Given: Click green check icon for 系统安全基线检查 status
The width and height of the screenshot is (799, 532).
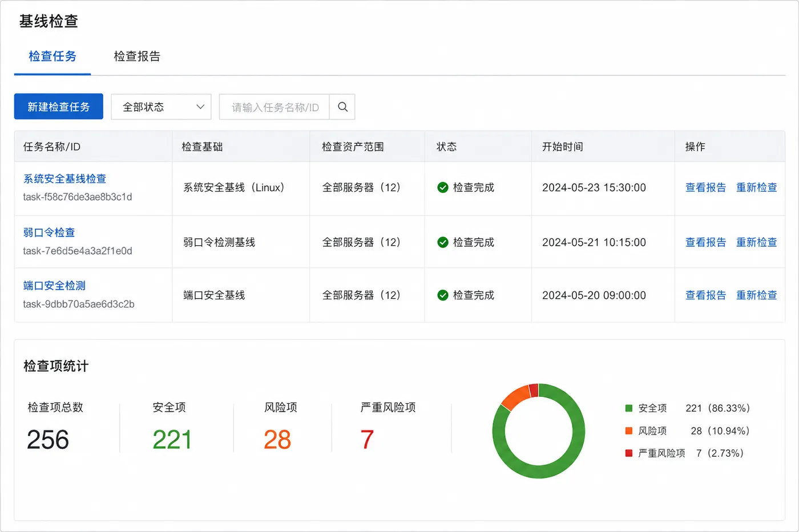Looking at the screenshot, I should pos(442,188).
